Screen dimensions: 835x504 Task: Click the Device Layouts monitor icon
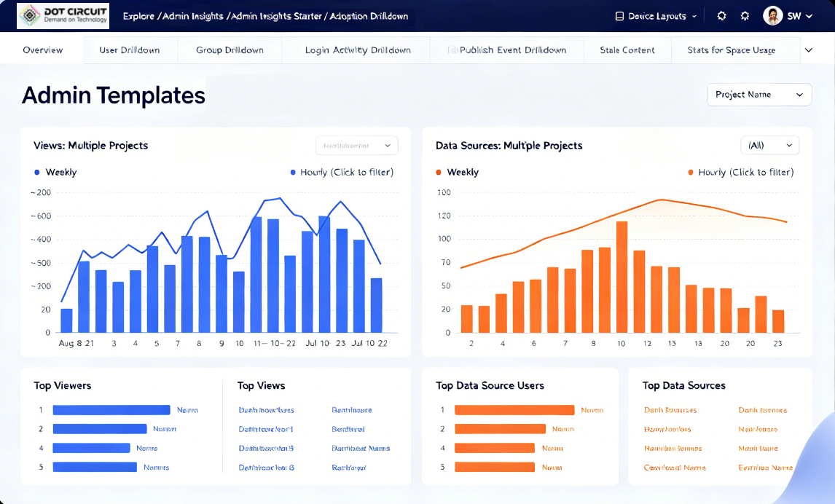[x=619, y=16]
